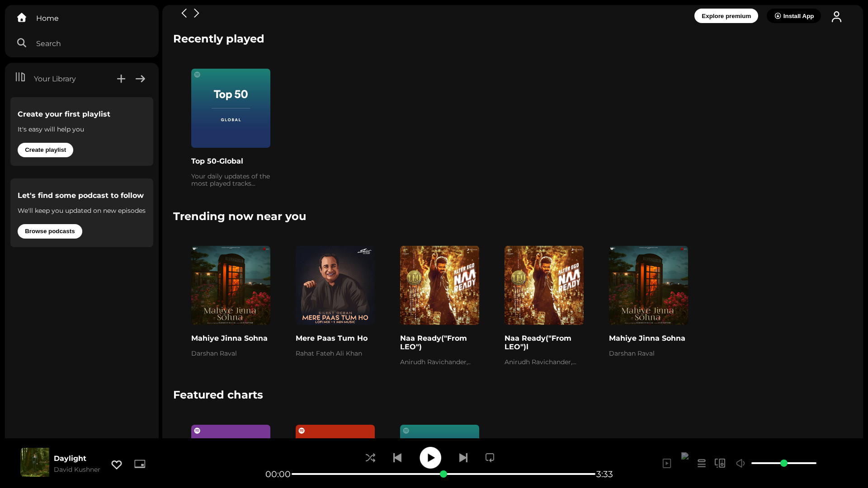The height and width of the screenshot is (488, 868).
Task: Open the purple featured chart card
Action: (231, 432)
